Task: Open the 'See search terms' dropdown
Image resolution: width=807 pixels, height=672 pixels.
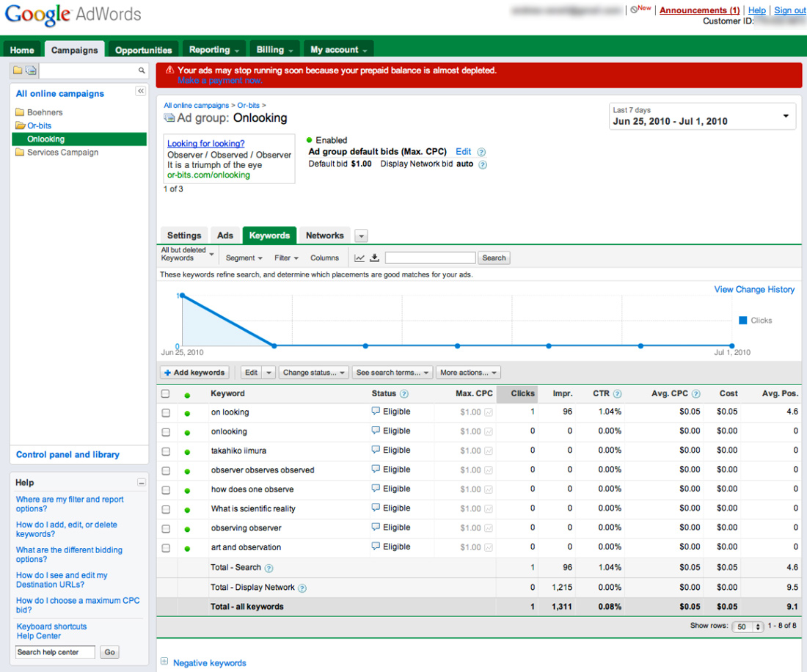Action: click(x=392, y=373)
